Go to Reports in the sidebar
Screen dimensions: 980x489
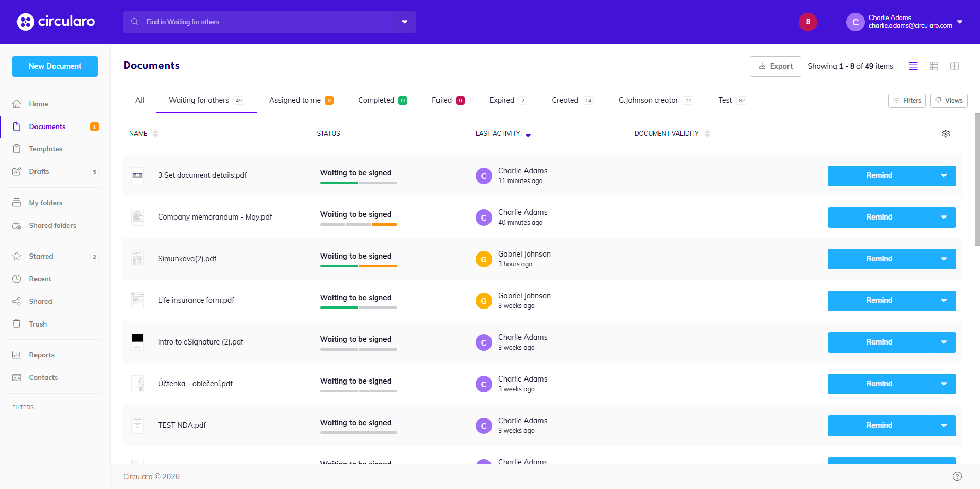(x=42, y=355)
